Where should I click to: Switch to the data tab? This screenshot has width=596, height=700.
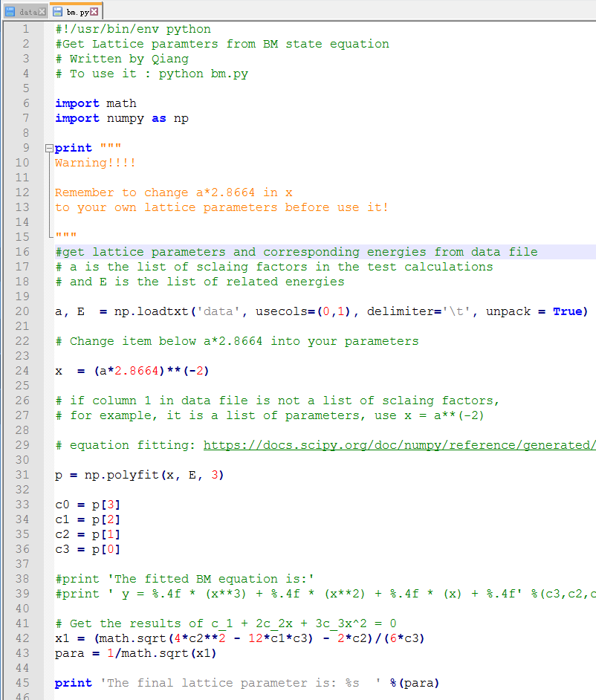point(27,11)
